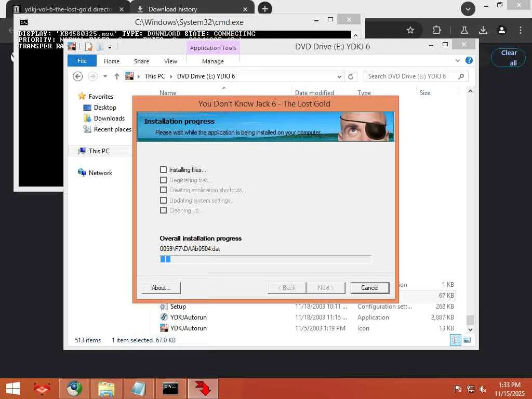Open the Chromium browser taskbar icon
This screenshot has width=532, height=399.
point(74,389)
